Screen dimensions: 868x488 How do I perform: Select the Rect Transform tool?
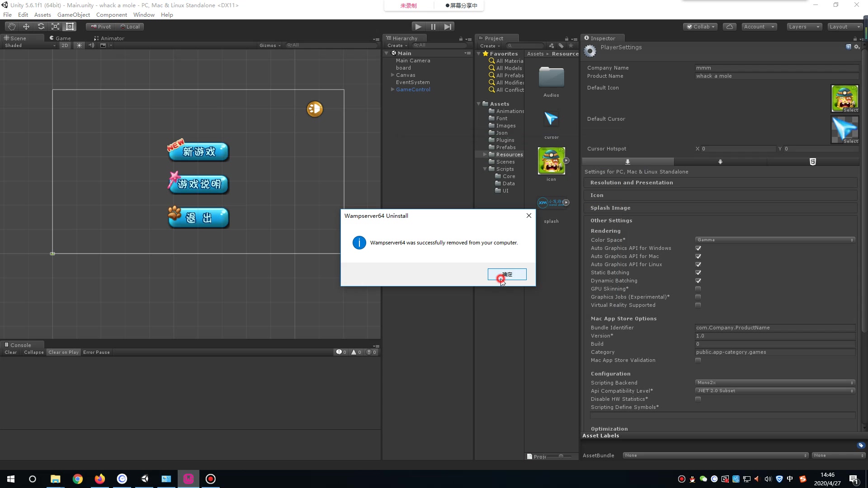70,27
